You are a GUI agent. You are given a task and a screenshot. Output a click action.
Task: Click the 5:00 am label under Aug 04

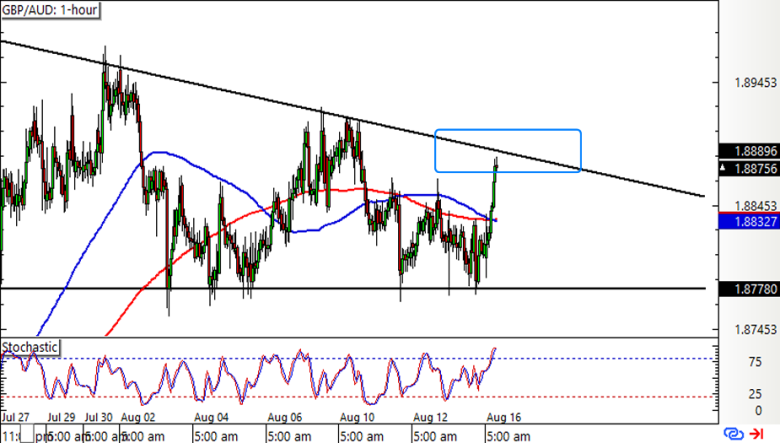point(216,437)
